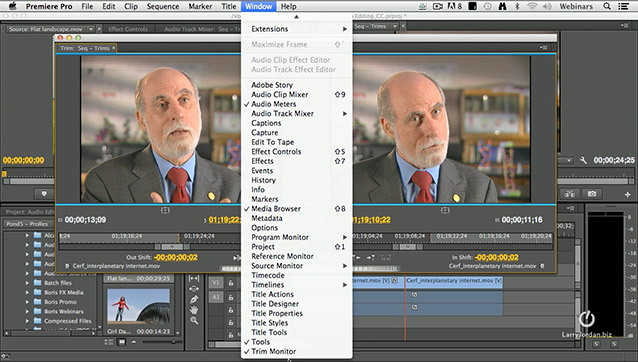The width and height of the screenshot is (638, 362).
Task: Click the Source monitor add marker icon
Action: point(44,194)
